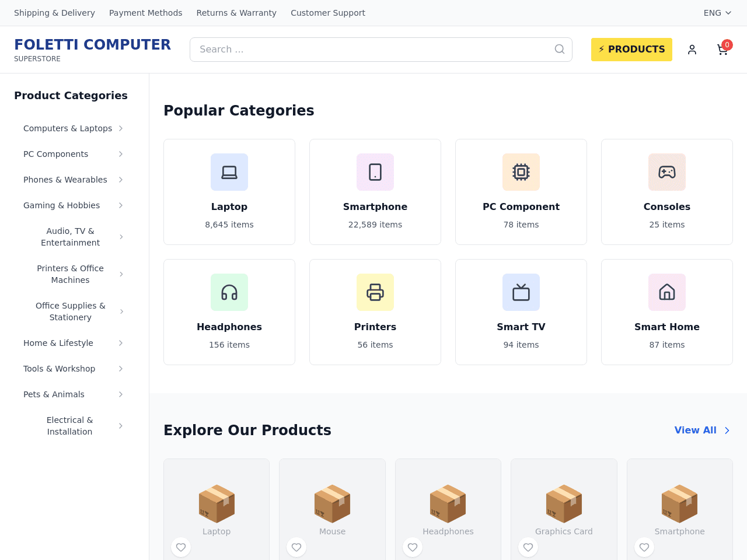Open Shipping & Delivery page

[x=54, y=13]
